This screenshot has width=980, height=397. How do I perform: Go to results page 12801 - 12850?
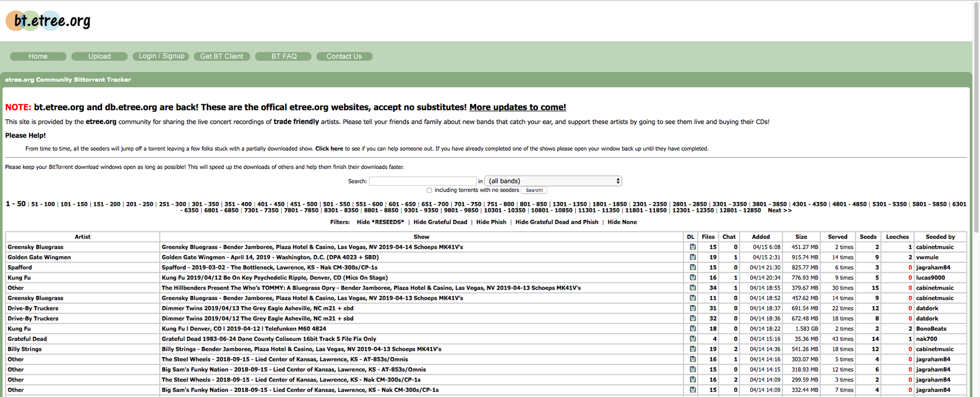click(740, 210)
